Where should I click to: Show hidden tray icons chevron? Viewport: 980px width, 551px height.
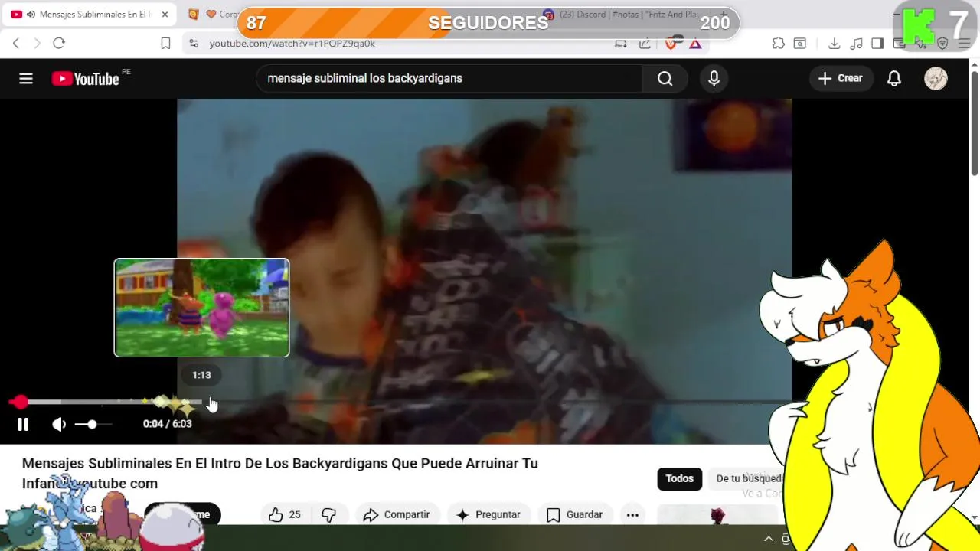769,539
